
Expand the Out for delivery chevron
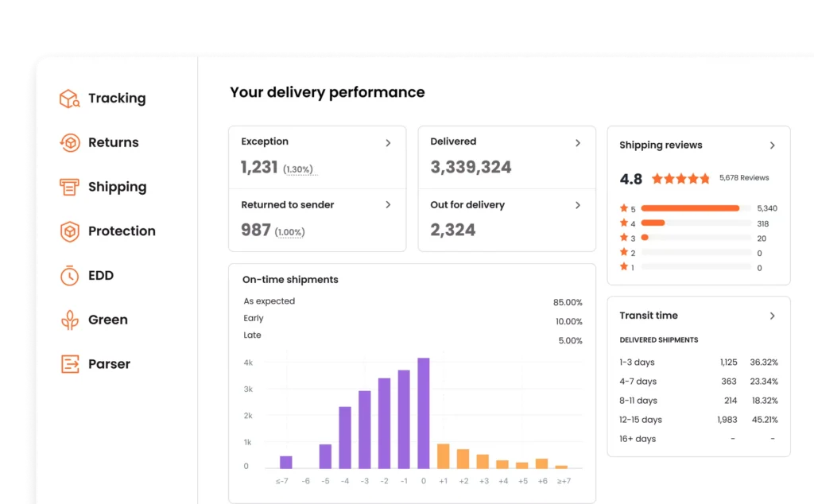(x=578, y=205)
